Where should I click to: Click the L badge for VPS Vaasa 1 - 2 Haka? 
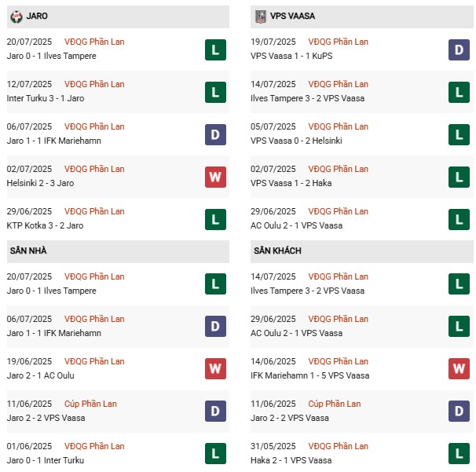point(459,177)
